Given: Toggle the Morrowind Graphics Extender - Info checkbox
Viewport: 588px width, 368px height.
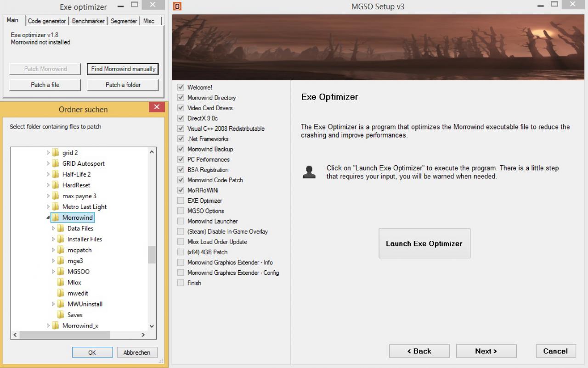Looking at the screenshot, I should point(181,262).
